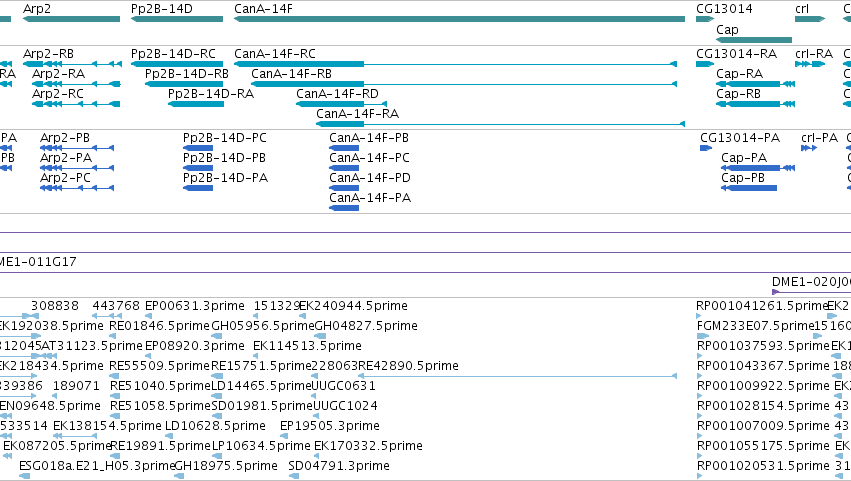
Task: Click the RP001041261.5prime EST label
Action: tap(762, 306)
